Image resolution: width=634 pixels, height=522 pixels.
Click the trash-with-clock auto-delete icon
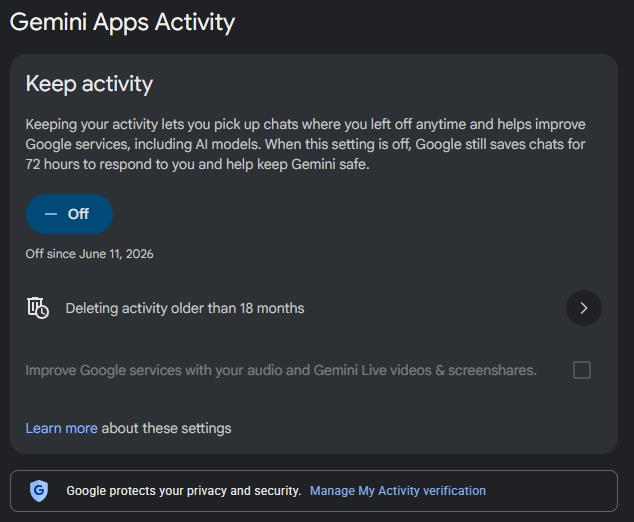(38, 308)
